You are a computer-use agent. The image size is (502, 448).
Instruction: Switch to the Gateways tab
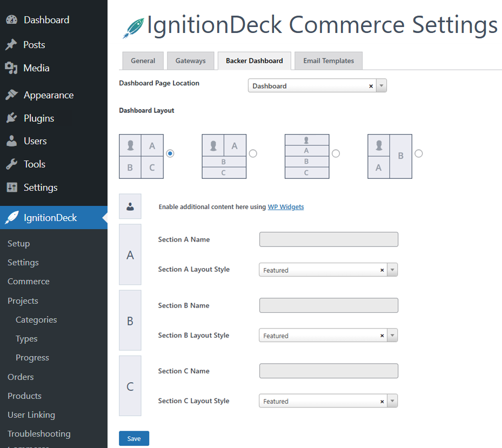point(191,61)
